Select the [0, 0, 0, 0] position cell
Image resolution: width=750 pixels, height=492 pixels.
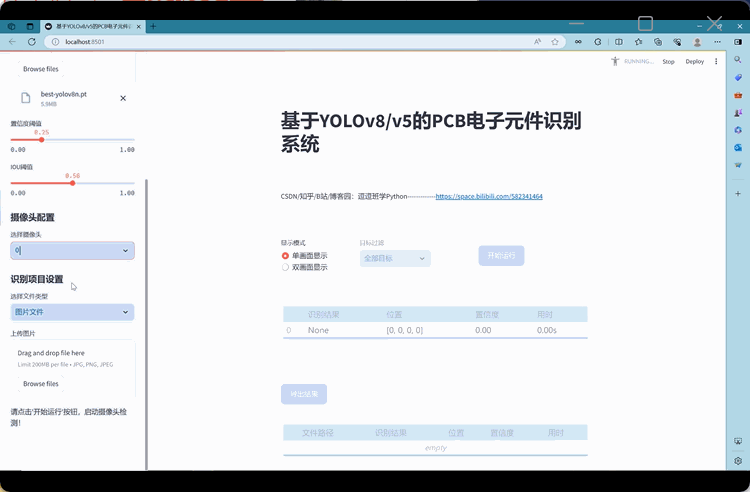point(405,330)
